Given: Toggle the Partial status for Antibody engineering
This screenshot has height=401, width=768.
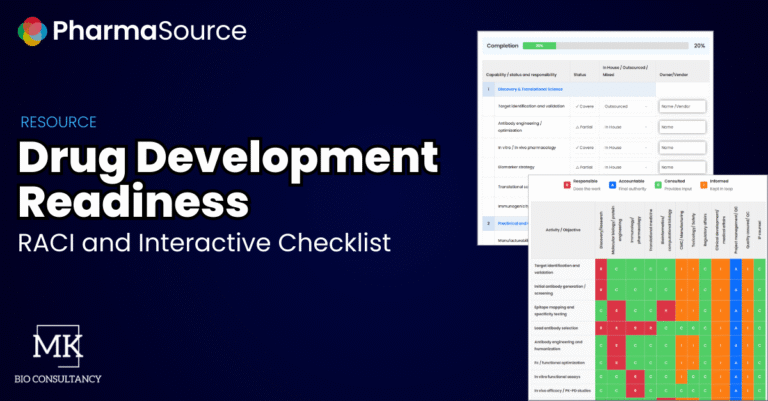Looking at the screenshot, I should 581,128.
